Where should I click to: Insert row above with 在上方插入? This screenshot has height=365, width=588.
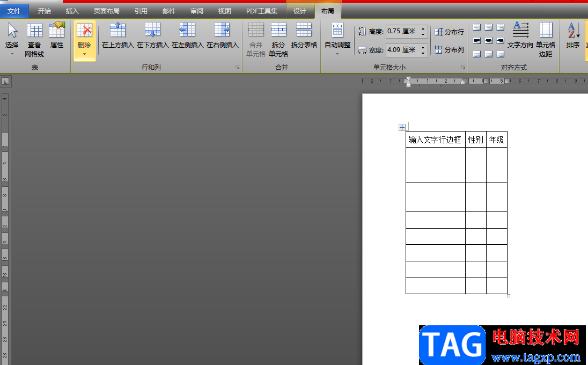(117, 35)
